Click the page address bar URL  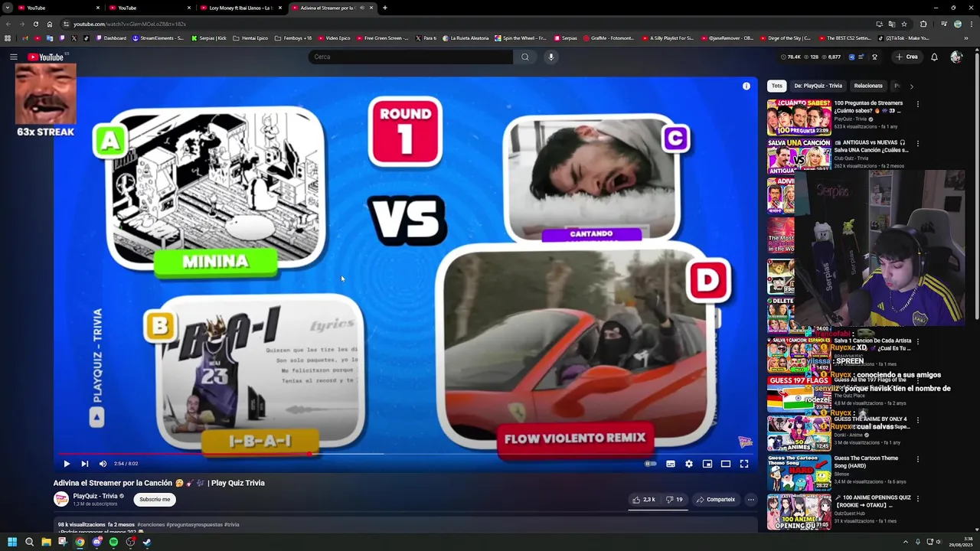[x=129, y=24]
